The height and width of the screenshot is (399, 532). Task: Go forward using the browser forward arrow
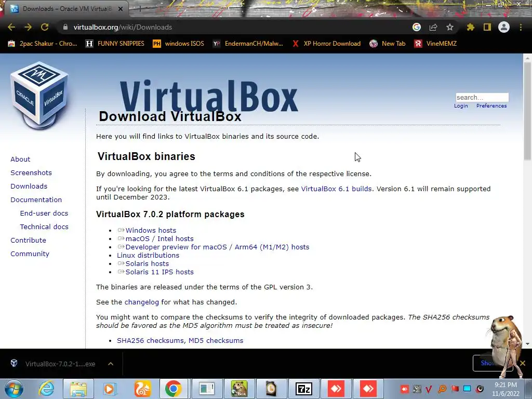28,27
